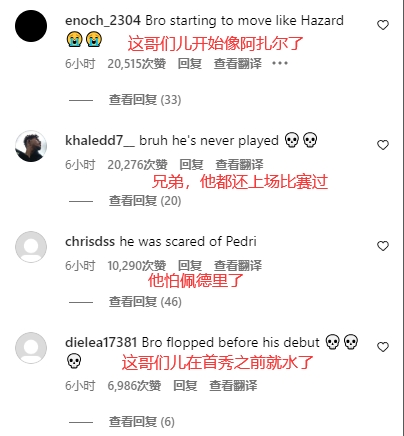Expand 查看回复 (33) under enoch_2304

tap(145, 100)
